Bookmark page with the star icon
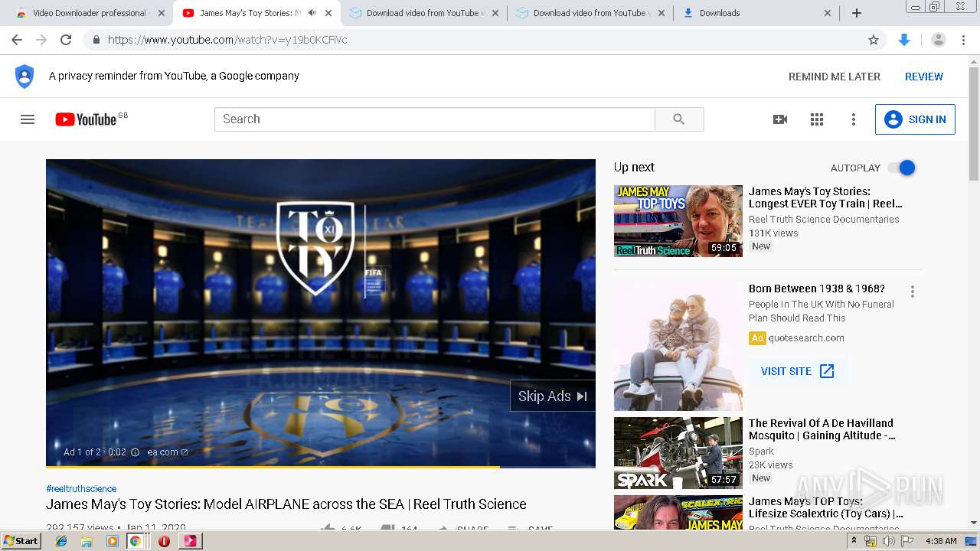Image resolution: width=980 pixels, height=551 pixels. [x=874, y=40]
